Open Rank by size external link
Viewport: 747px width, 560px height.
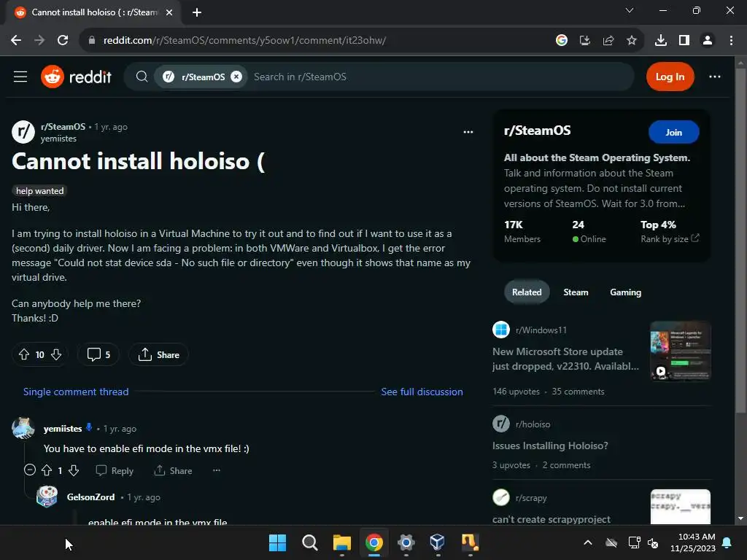pos(670,238)
